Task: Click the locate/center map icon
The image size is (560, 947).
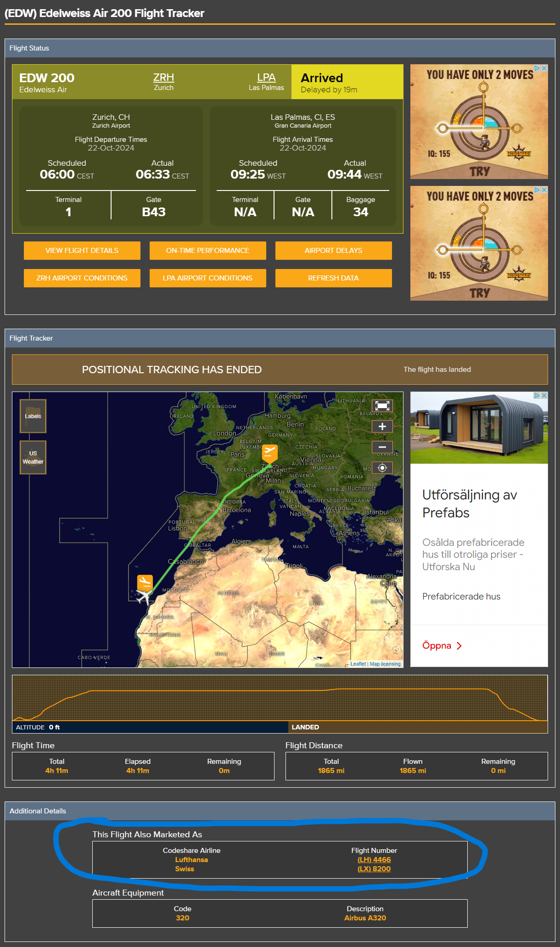Action: (x=382, y=468)
